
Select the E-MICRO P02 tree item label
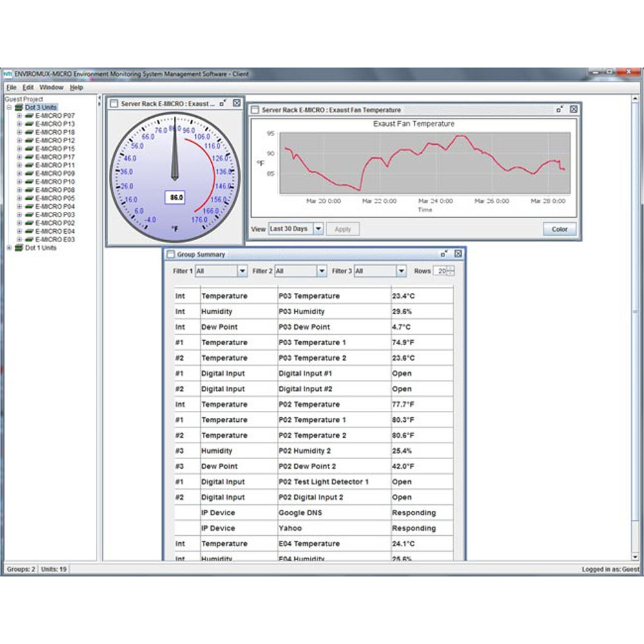55,223
